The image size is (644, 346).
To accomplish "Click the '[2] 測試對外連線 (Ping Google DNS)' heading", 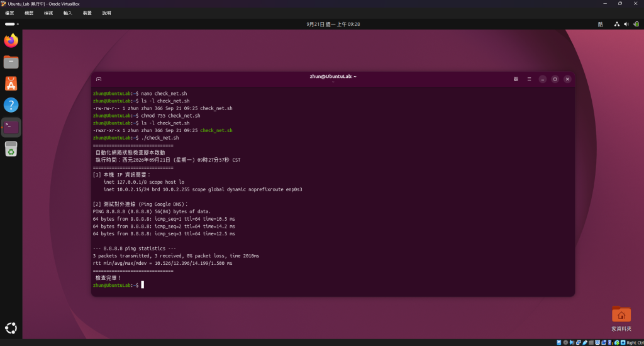I will click(x=140, y=204).
